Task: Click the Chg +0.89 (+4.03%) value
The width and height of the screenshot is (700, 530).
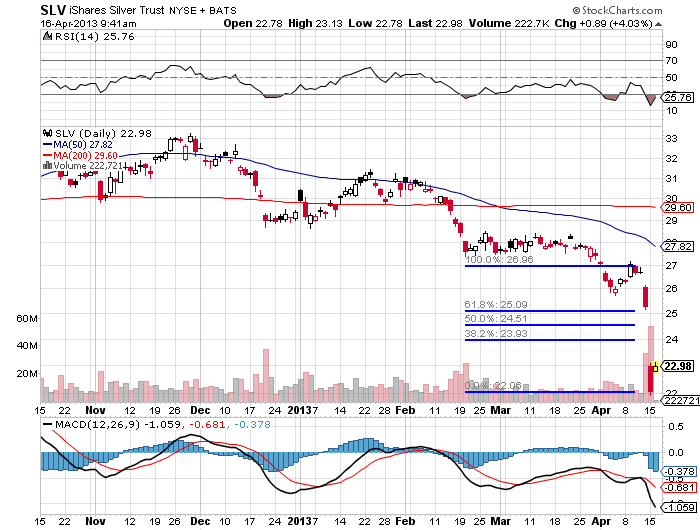Action: [604, 23]
